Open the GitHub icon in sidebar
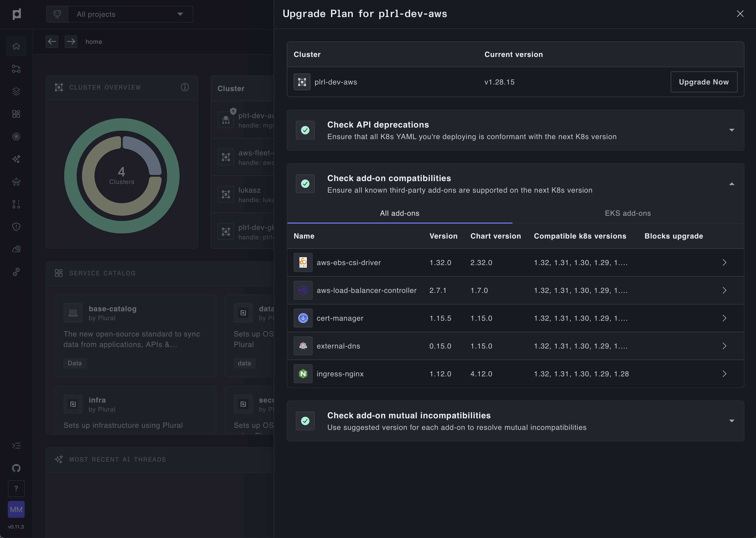Image resolution: width=756 pixels, height=538 pixels. 16,468
